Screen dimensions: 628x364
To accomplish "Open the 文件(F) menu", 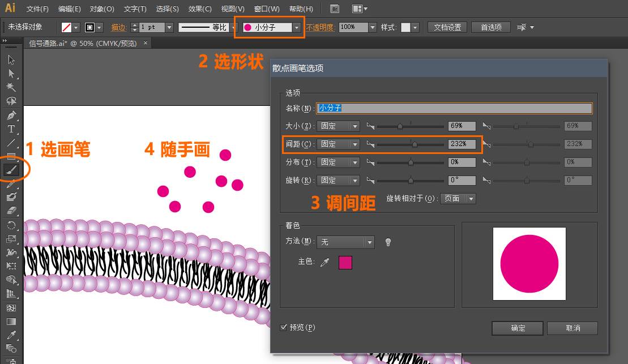I will 37,9.
